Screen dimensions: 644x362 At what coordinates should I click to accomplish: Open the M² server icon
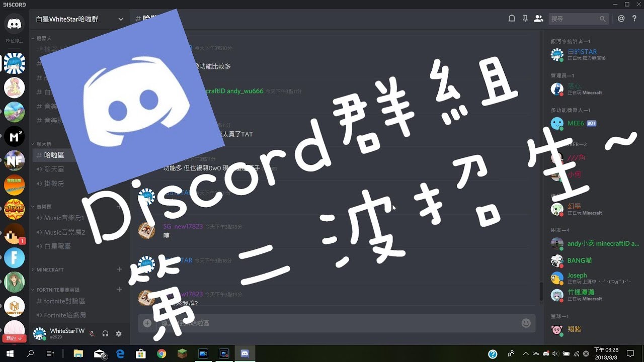click(14, 136)
